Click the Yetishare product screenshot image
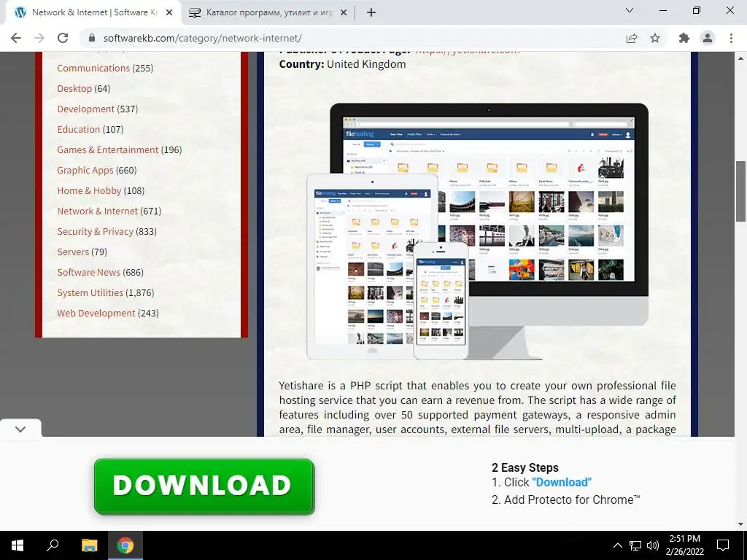Viewport: 747px width, 560px height. click(477, 231)
